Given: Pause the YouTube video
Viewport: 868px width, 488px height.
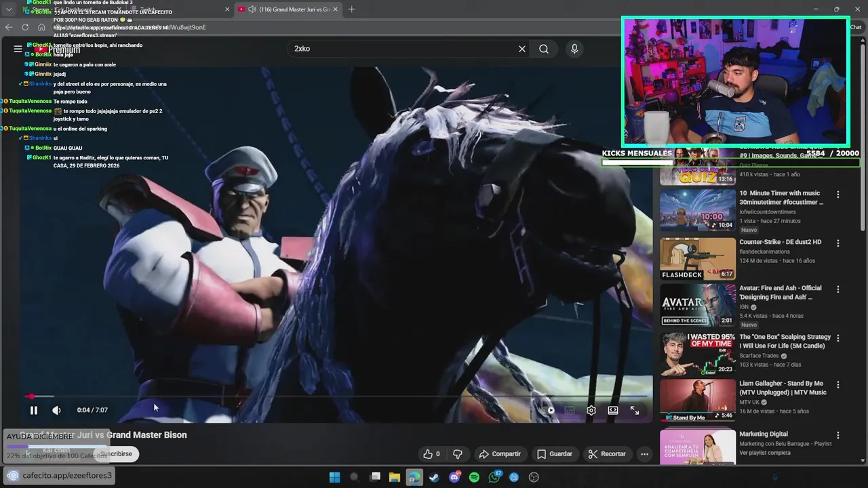Looking at the screenshot, I should coord(33,410).
